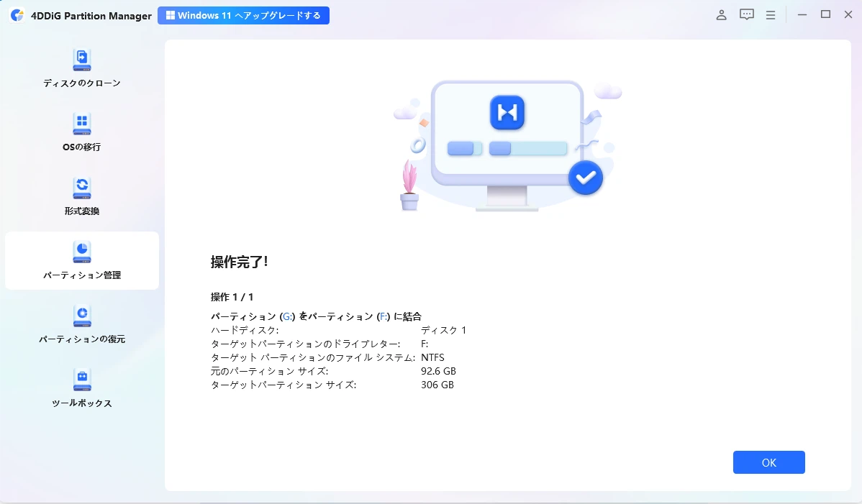Open the Format Conversion (形式変換) icon
The height and width of the screenshot is (504, 862).
click(x=82, y=188)
